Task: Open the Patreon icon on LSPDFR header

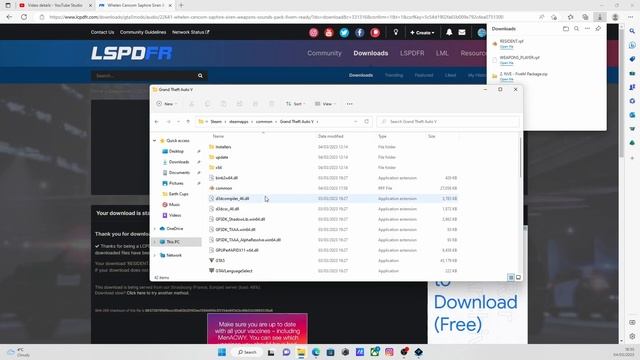Action: [x=375, y=33]
